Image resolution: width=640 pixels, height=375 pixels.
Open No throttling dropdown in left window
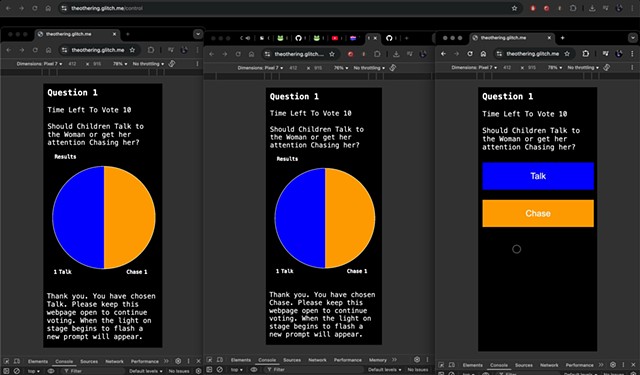click(148, 64)
